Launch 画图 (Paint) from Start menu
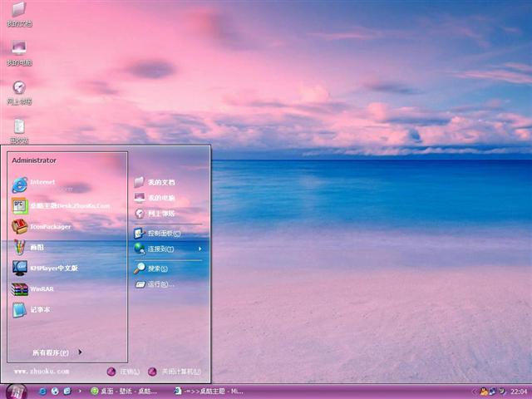 [x=67, y=247]
